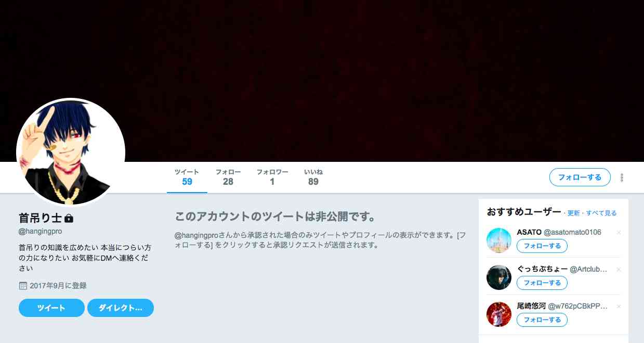
Task: Switch to the フォロー tab
Action: point(228,177)
